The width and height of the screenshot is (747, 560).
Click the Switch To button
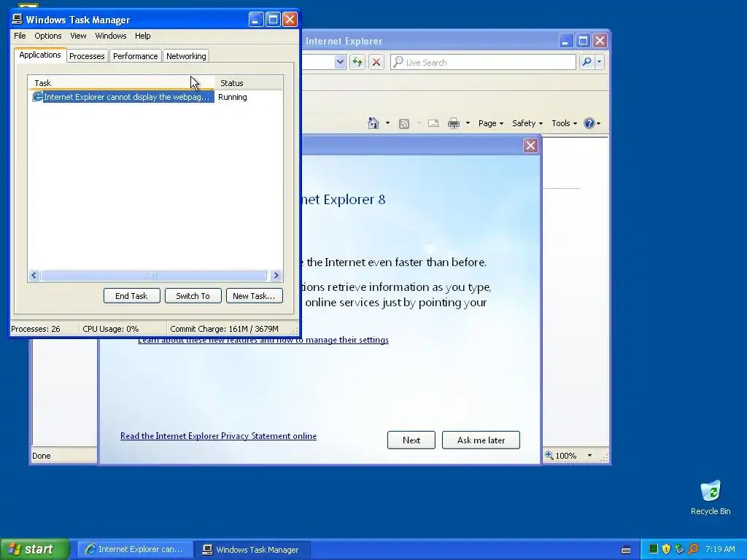193,296
